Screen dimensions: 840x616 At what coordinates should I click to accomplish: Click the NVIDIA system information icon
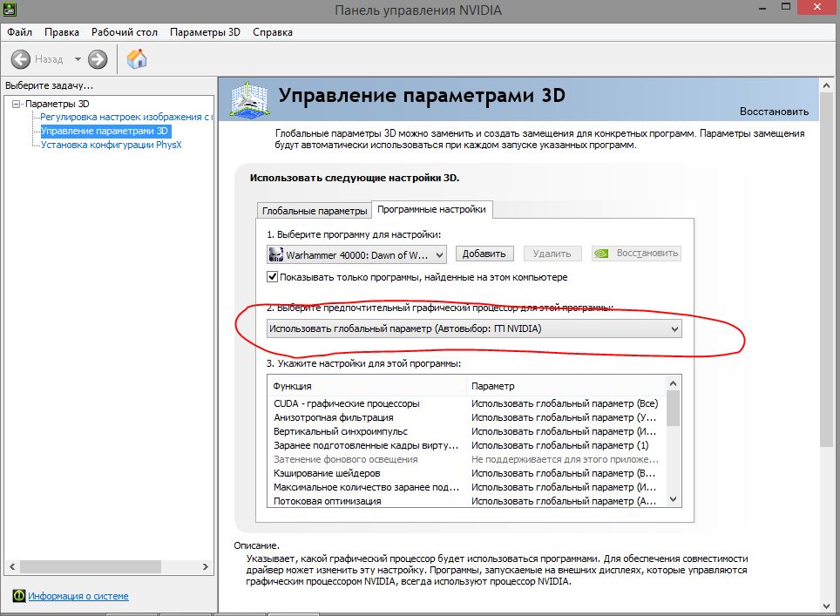(19, 596)
